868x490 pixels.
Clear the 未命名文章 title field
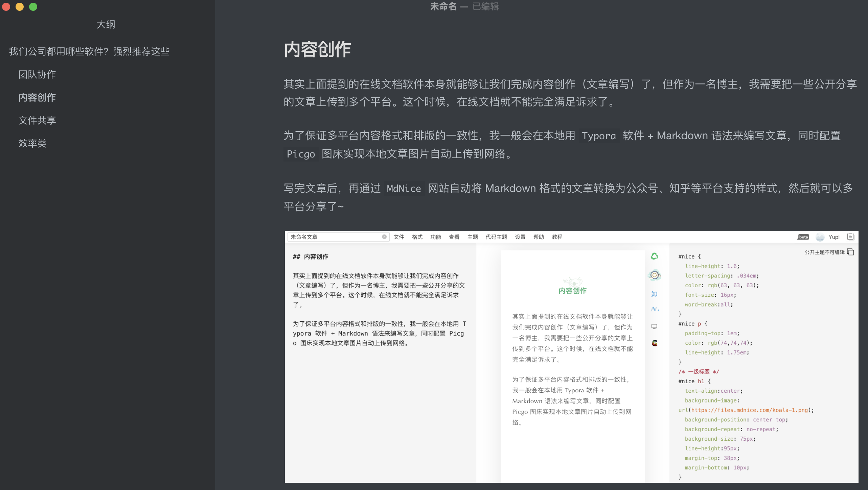[x=384, y=237]
